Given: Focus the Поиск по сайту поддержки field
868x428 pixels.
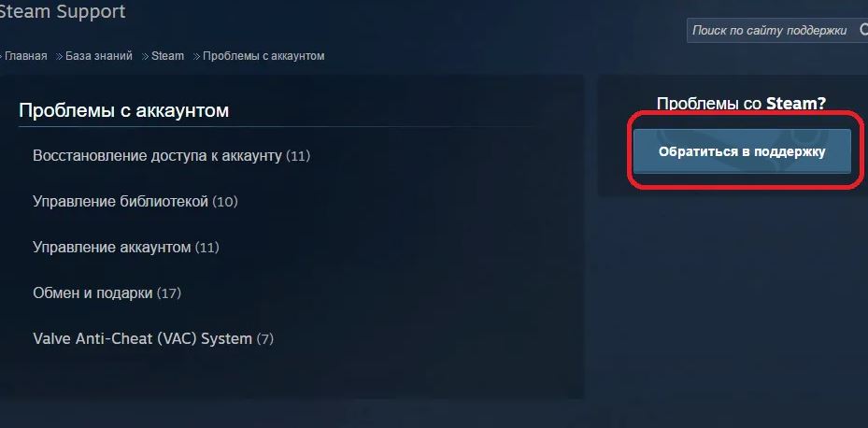Looking at the screenshot, I should (x=774, y=30).
